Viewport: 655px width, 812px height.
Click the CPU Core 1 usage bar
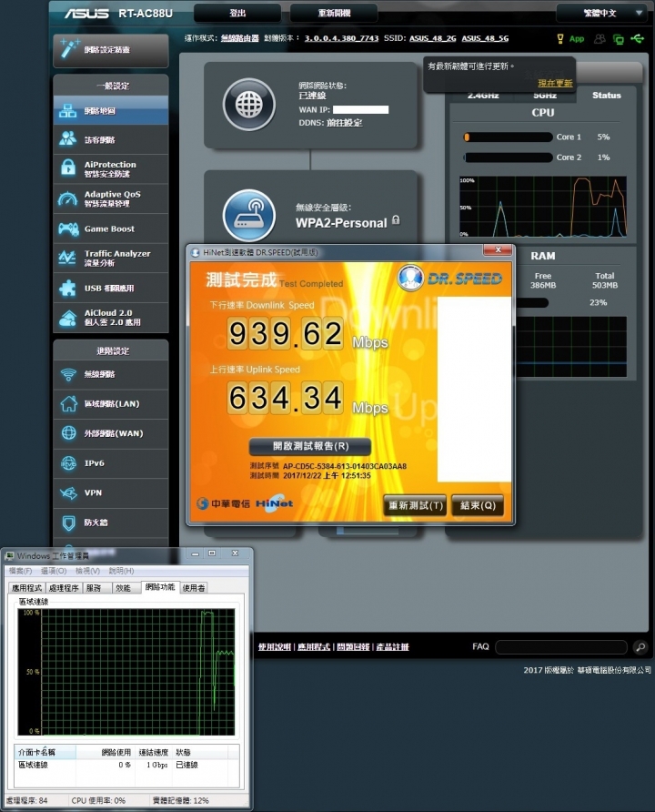coord(508,137)
